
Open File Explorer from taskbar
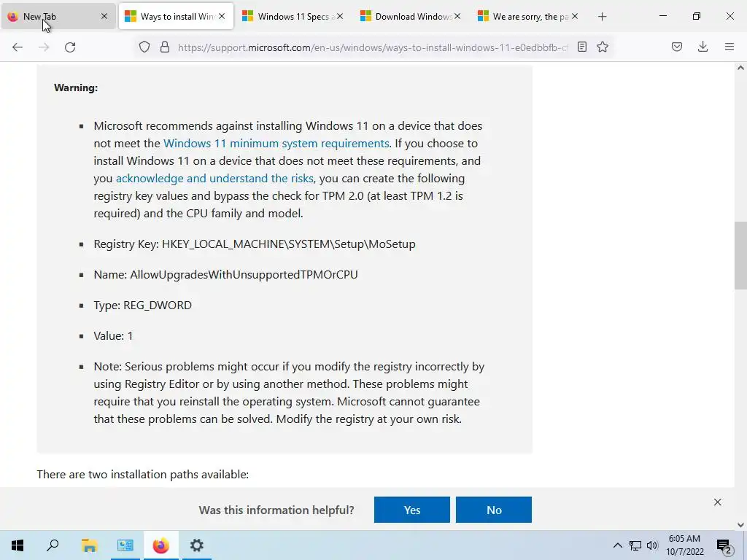[x=89, y=545]
